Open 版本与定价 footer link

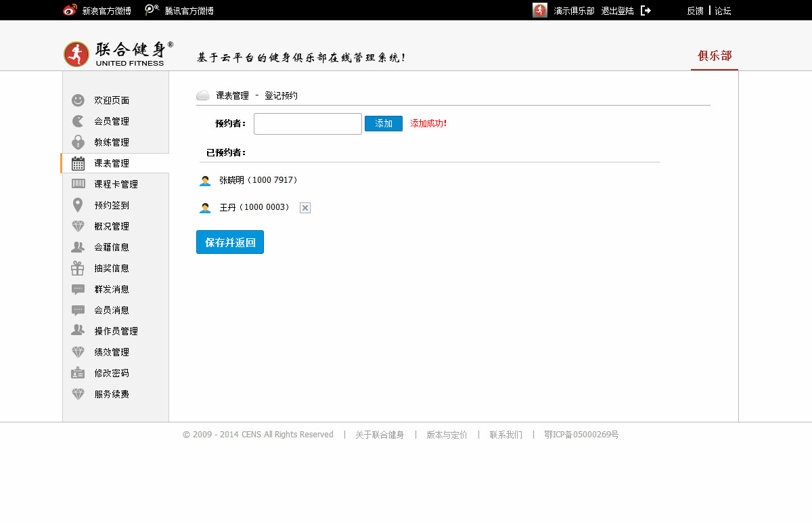click(x=447, y=435)
